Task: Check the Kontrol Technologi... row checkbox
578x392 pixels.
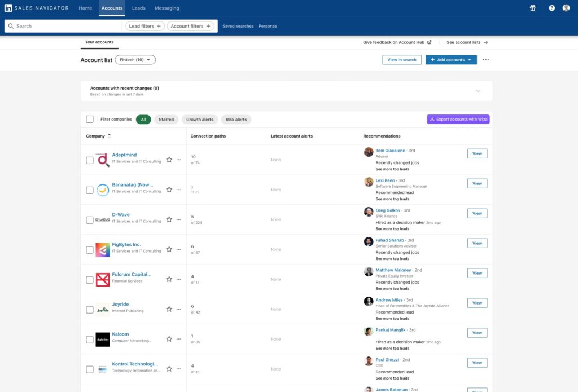Action: [x=90, y=369]
